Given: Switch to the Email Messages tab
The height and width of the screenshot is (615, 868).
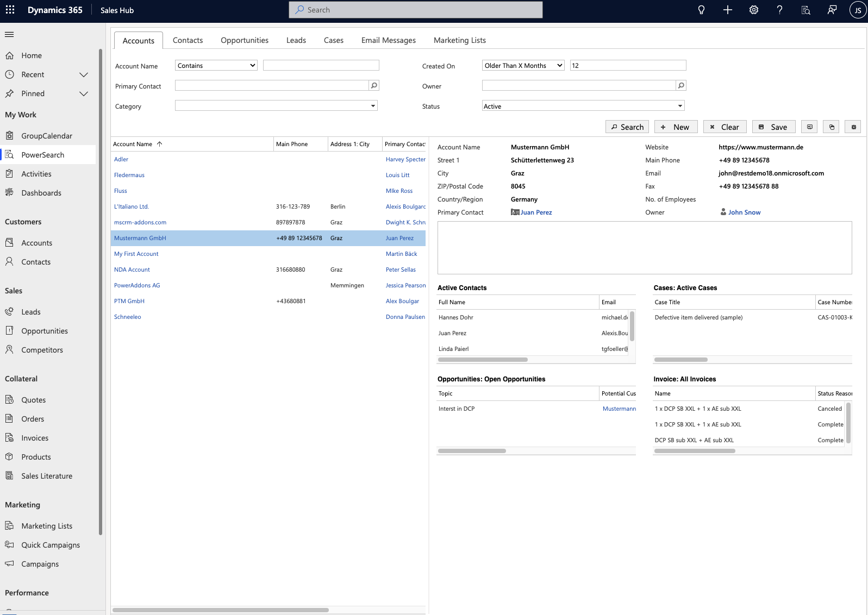Looking at the screenshot, I should [389, 40].
